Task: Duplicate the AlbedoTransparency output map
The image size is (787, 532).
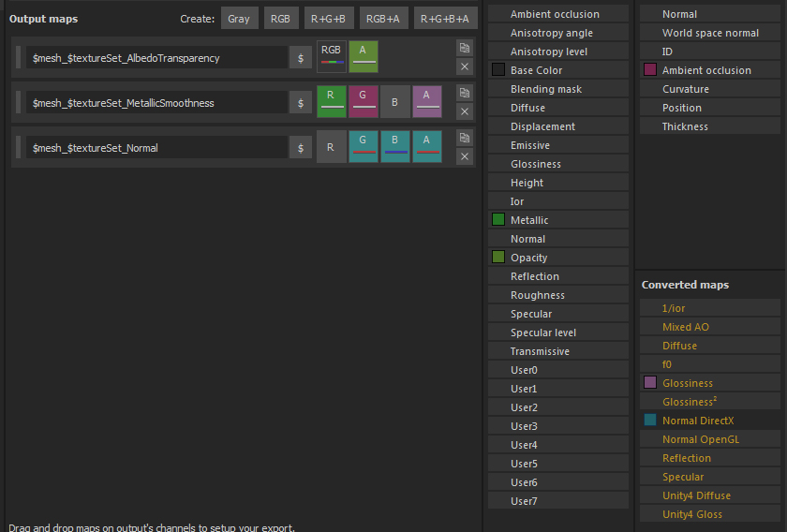Action: click(x=465, y=48)
